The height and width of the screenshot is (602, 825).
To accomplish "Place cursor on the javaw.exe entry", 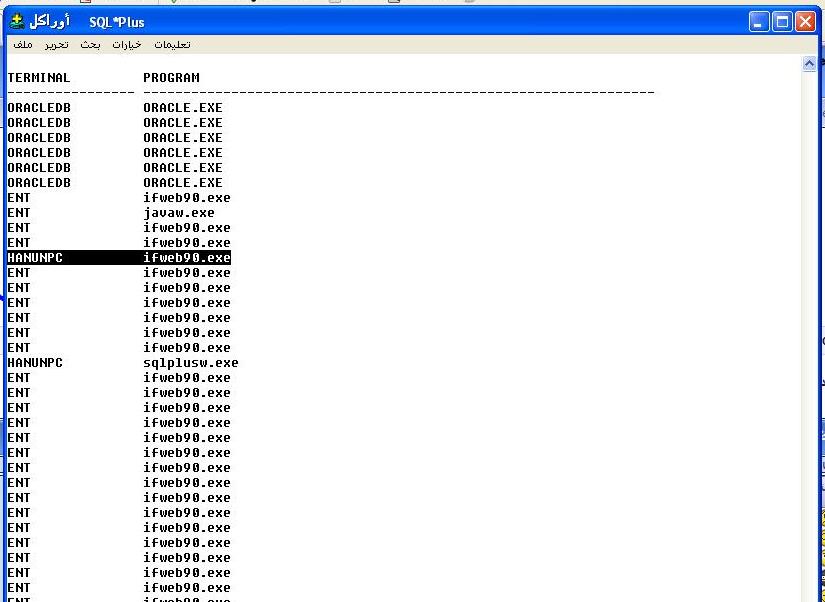I will click(178, 213).
